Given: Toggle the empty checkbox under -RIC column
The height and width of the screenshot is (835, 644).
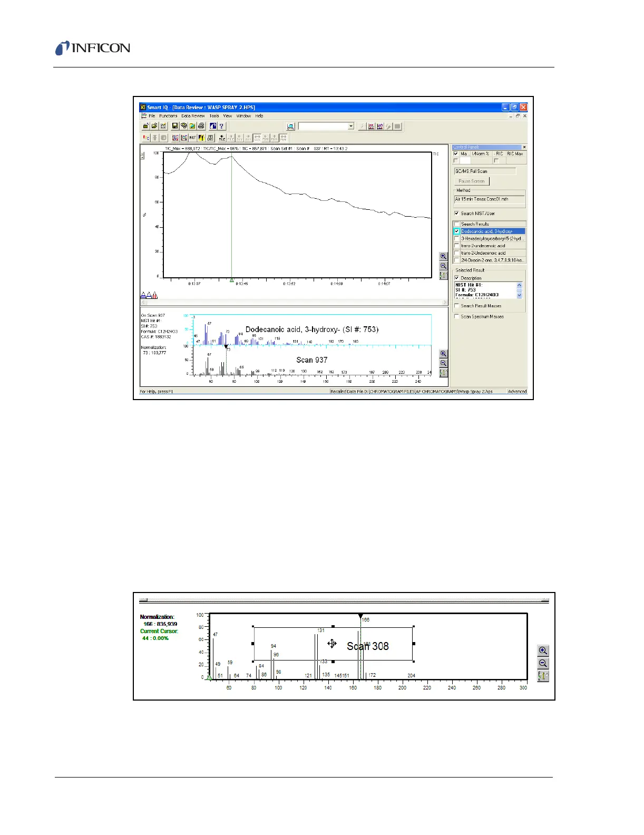Looking at the screenshot, I should [x=496, y=161].
